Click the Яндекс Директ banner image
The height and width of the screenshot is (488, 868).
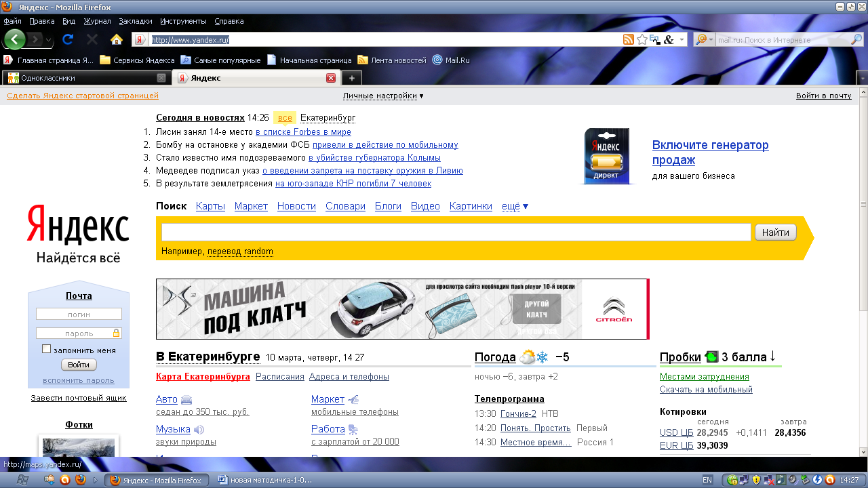(x=607, y=157)
